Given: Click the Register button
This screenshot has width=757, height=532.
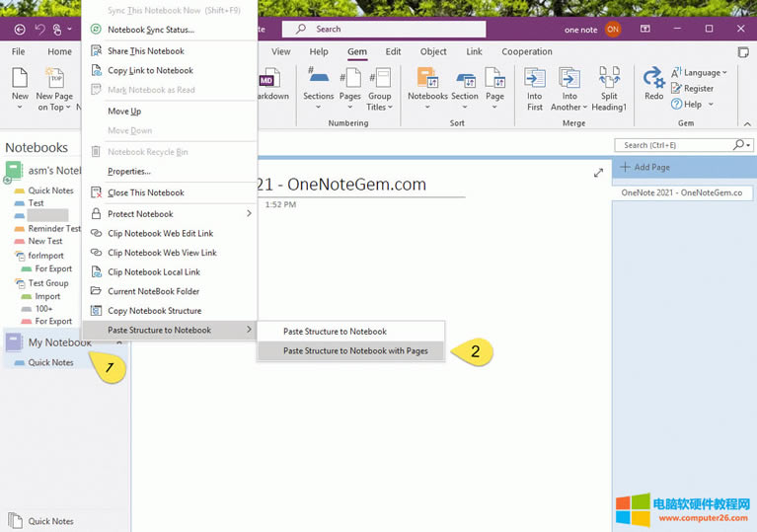Looking at the screenshot, I should pos(692,89).
